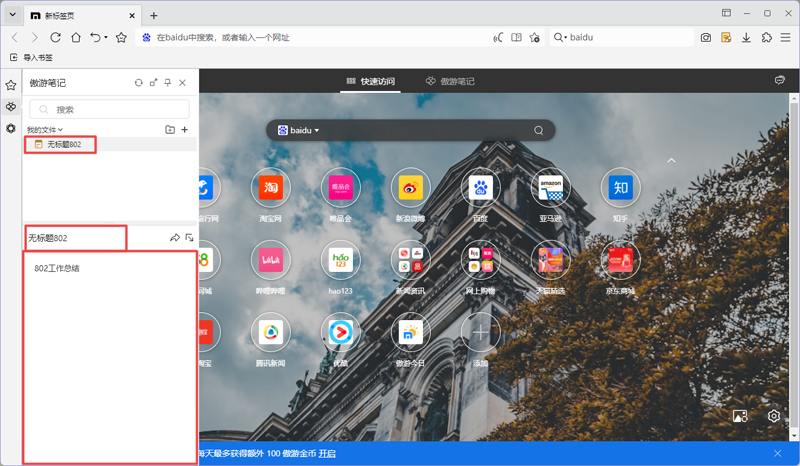Toggle reader mode book icon in address bar
Viewport: 800px width, 466px height.
coord(517,38)
